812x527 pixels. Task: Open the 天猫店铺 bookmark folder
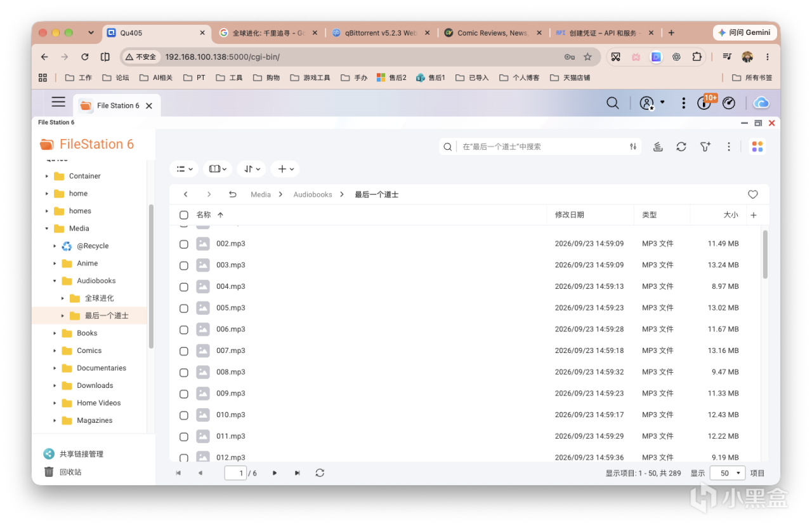point(570,77)
